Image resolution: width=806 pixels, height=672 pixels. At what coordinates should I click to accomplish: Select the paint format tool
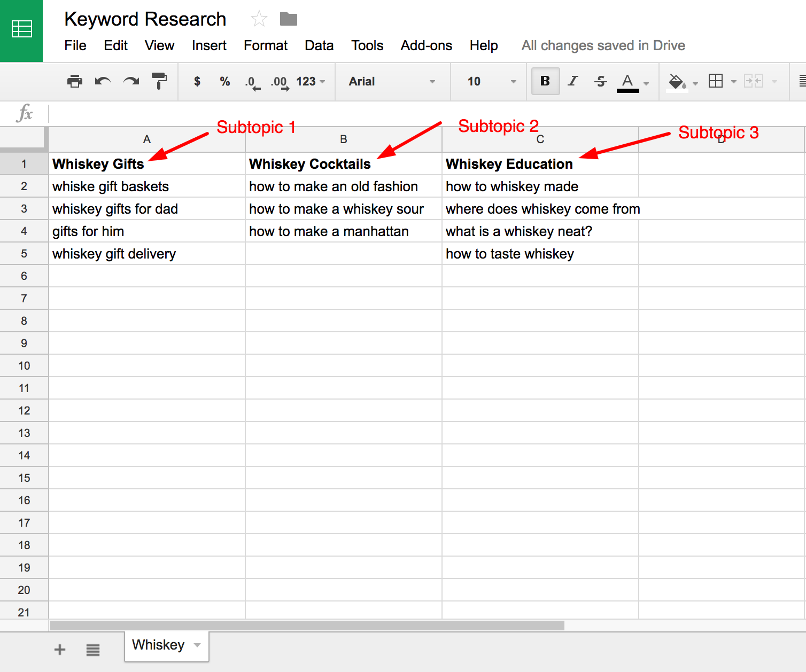159,81
